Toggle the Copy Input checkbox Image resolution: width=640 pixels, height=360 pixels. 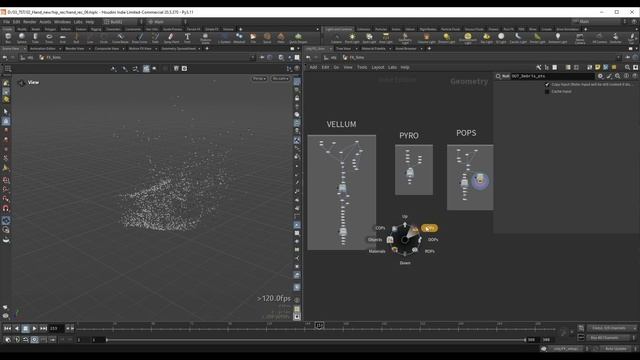tap(547, 84)
